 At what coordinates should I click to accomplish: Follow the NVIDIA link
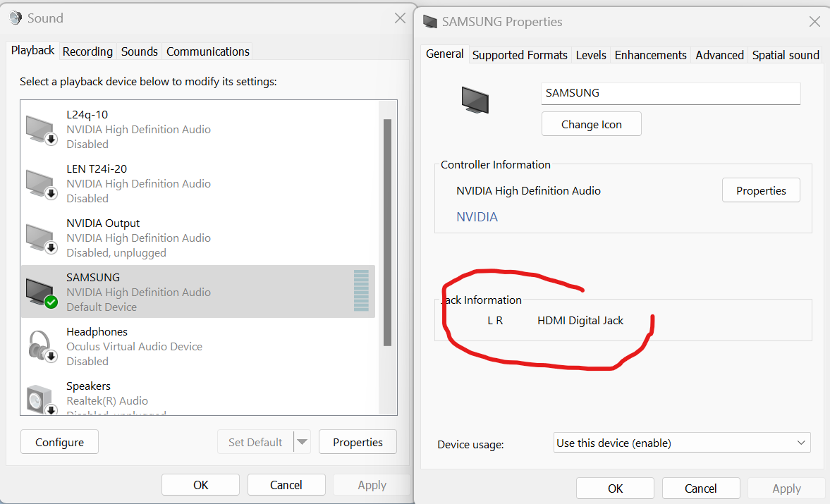(x=477, y=217)
